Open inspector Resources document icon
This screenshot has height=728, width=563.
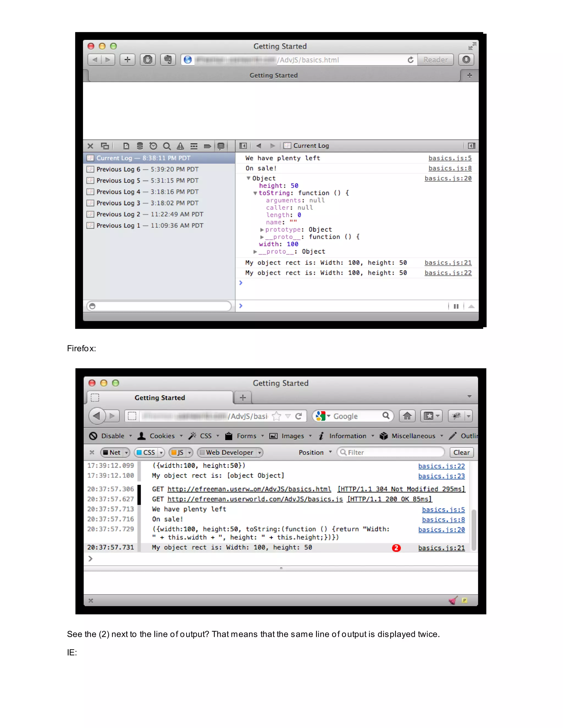[126, 146]
